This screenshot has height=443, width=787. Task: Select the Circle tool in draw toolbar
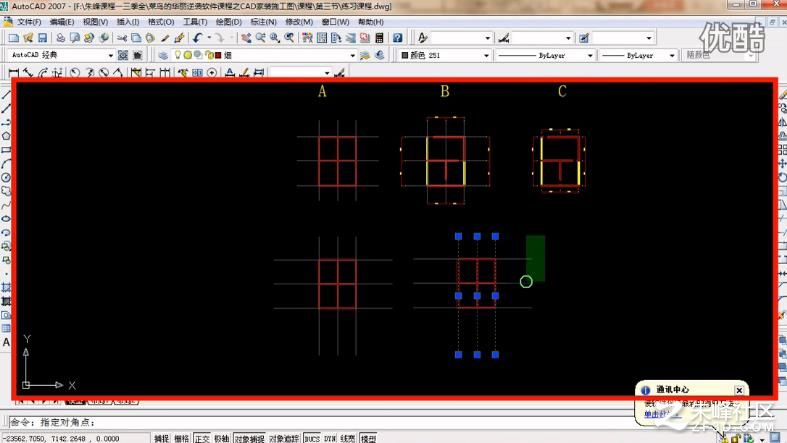[6, 178]
